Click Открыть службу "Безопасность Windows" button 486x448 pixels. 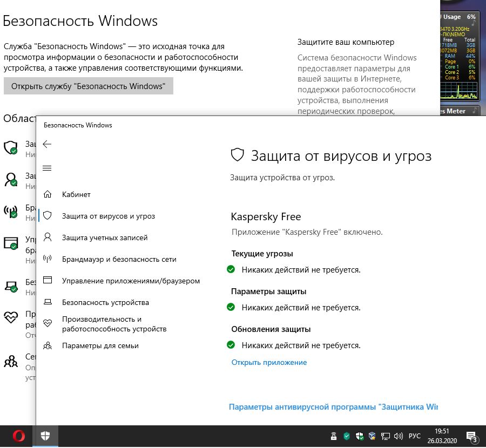click(x=89, y=86)
